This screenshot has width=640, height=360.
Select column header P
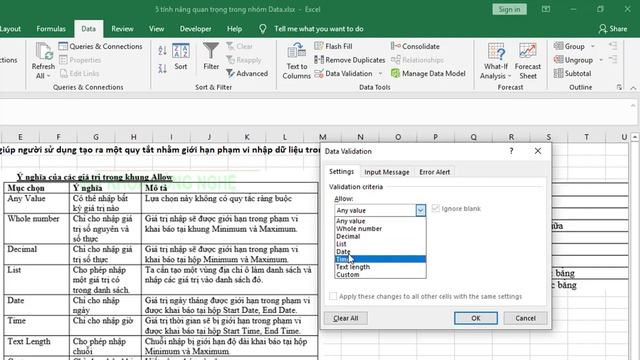click(436, 137)
